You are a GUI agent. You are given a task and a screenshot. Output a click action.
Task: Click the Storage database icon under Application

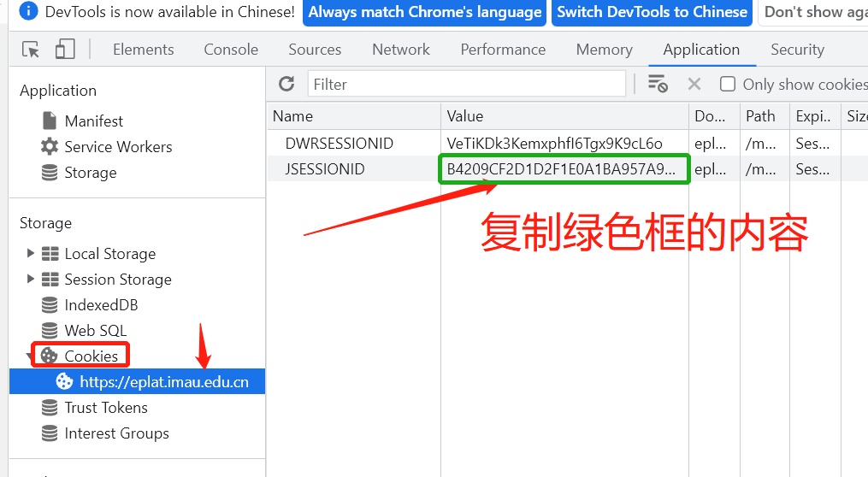pos(50,173)
